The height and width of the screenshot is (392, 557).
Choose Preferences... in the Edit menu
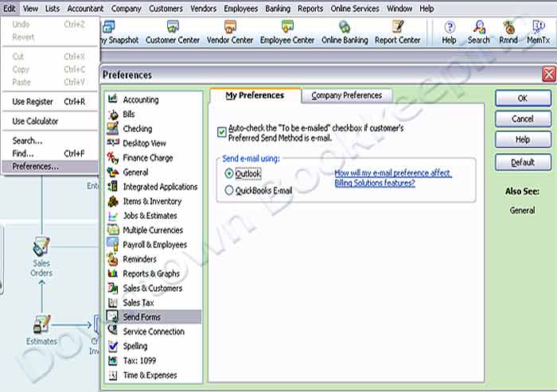49,166
